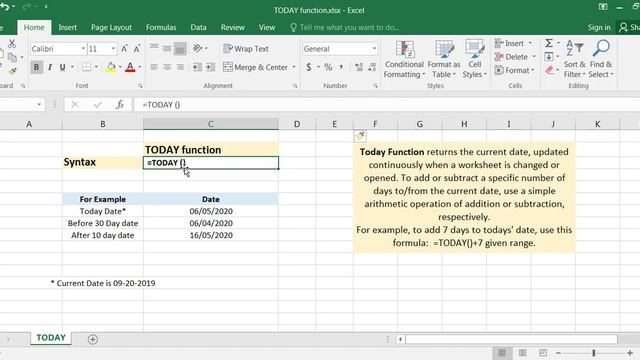640x360 pixels.
Task: Switch to the Review tab
Action: pyautogui.click(x=233, y=27)
